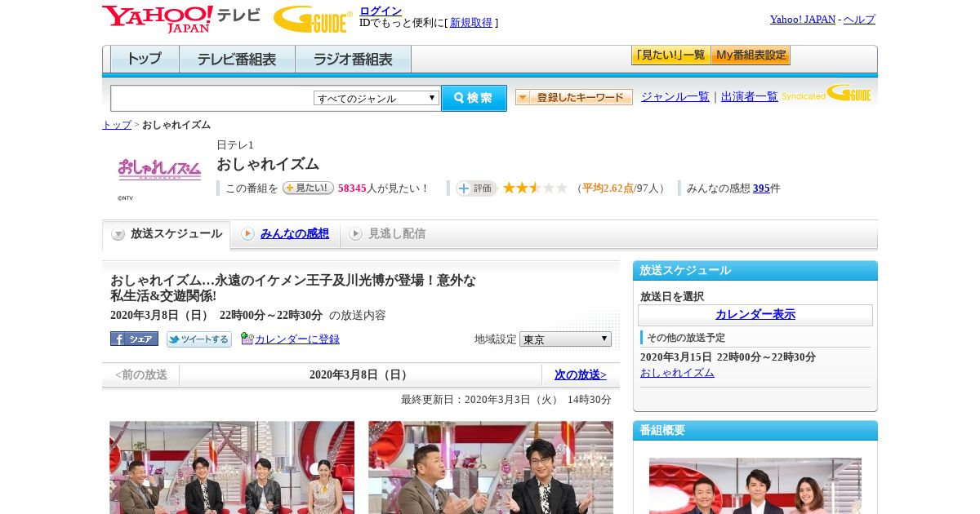Select the 放送スケジュール tab
The height and width of the screenshot is (514, 980).
tap(167, 234)
